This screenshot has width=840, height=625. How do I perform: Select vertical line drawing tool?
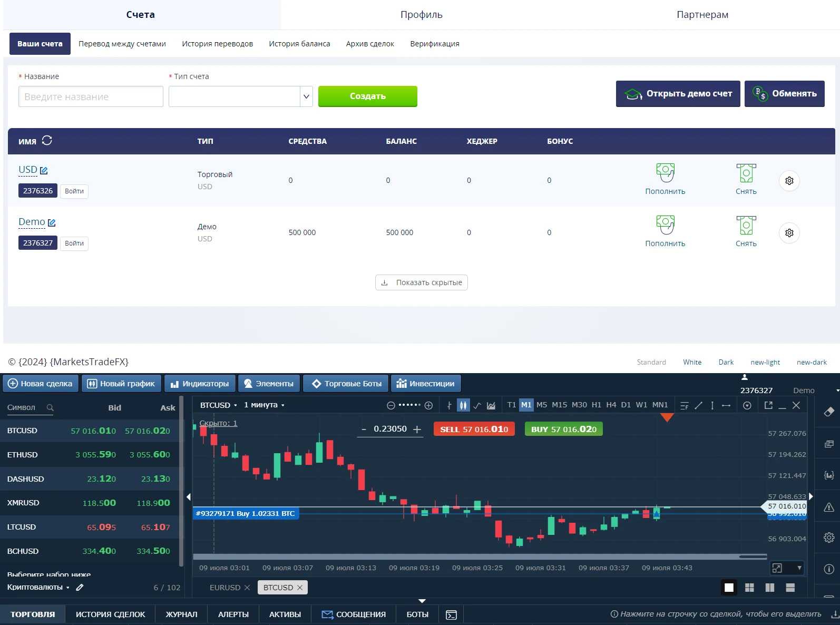pos(712,405)
